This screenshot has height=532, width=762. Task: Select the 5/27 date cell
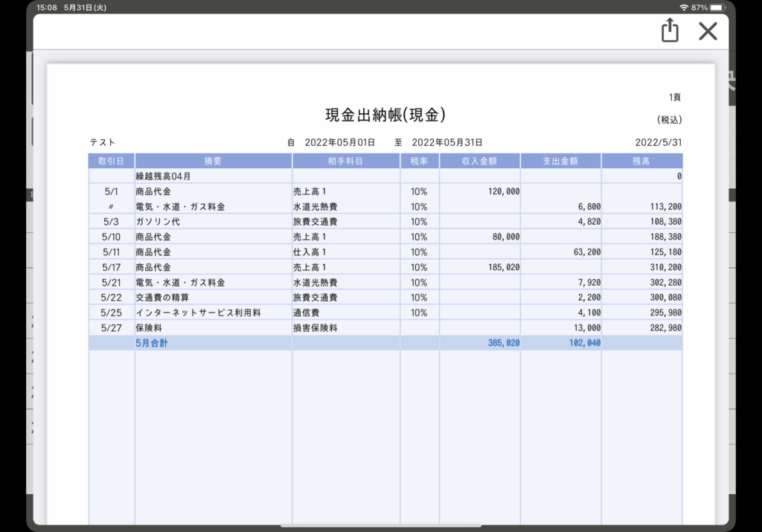point(112,328)
